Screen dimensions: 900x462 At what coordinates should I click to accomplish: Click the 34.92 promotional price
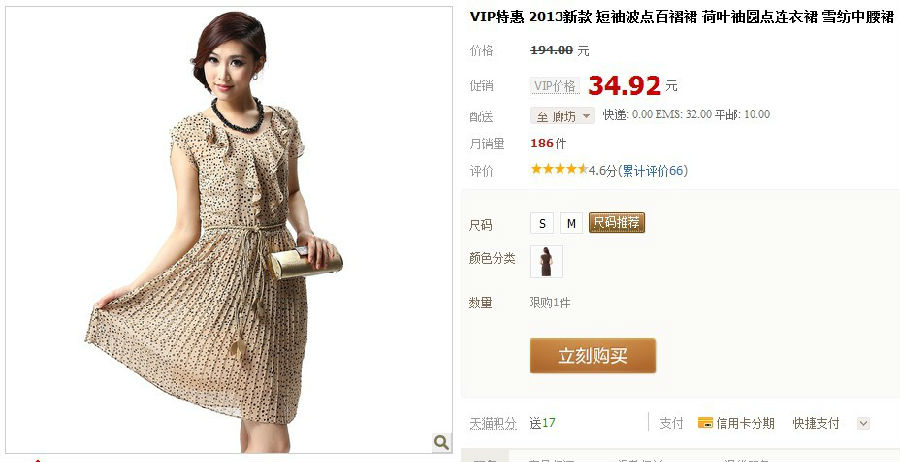click(x=624, y=86)
